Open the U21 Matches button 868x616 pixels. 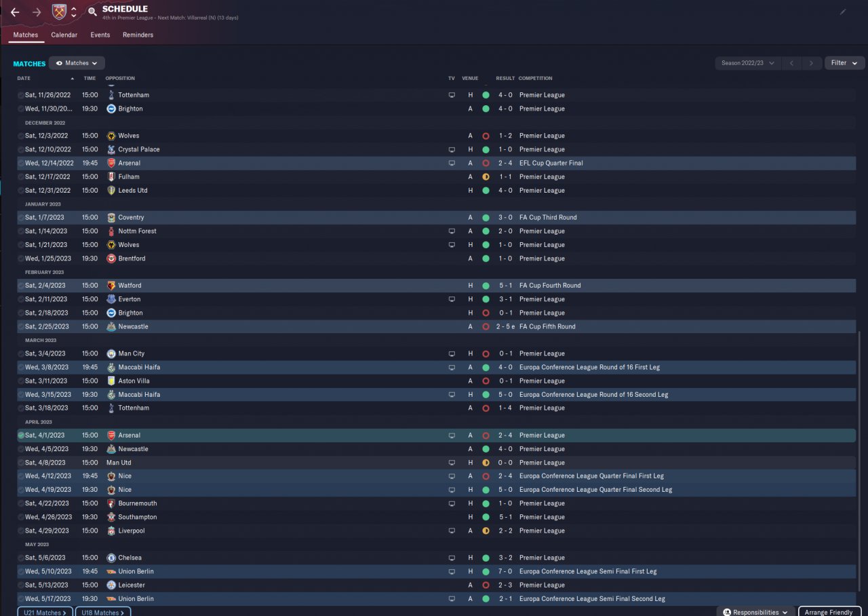click(45, 612)
